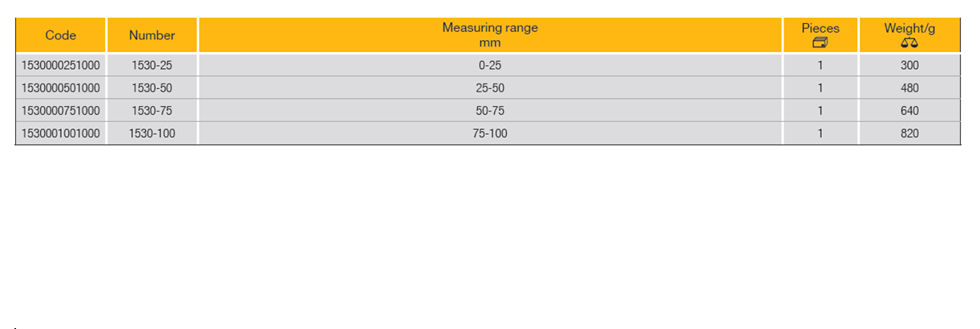The image size is (980, 329).
Task: Click number 1530-75 cell
Action: tap(152, 111)
